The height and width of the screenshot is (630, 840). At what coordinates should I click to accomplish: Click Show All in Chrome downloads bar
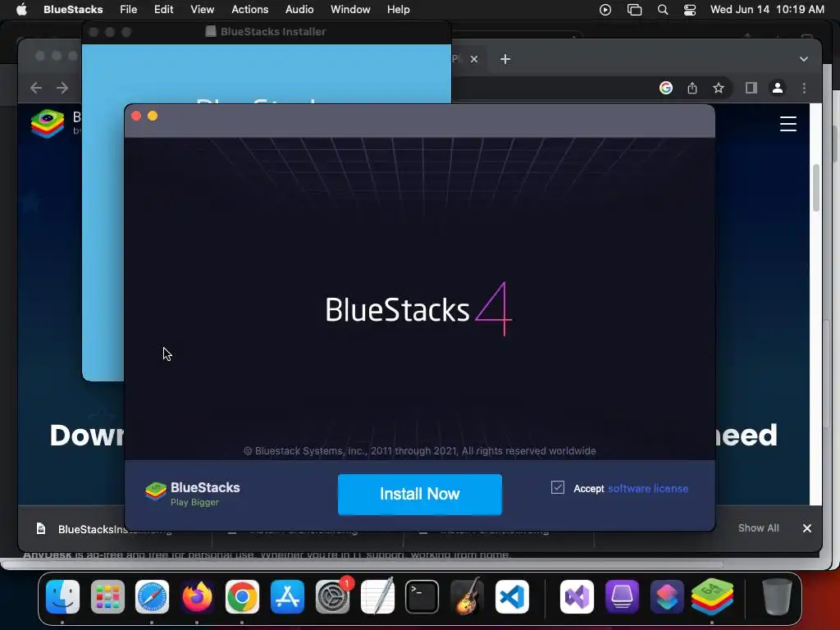[758, 528]
